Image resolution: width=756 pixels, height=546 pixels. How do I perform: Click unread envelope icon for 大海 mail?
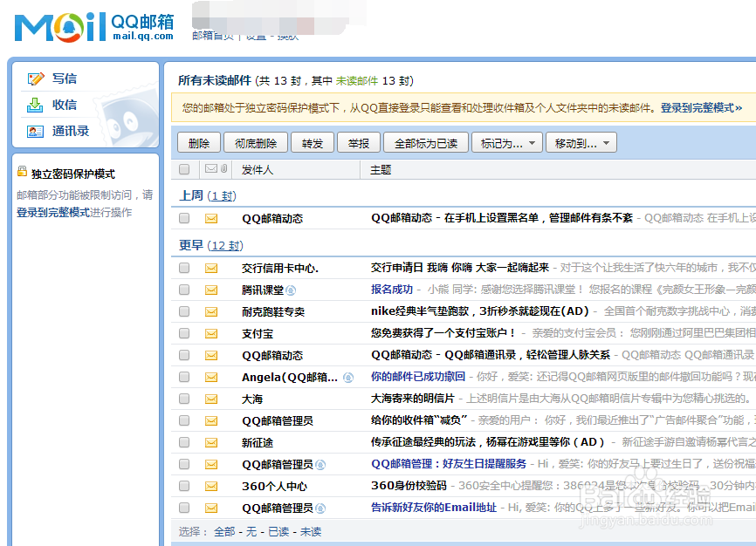pyautogui.click(x=211, y=399)
